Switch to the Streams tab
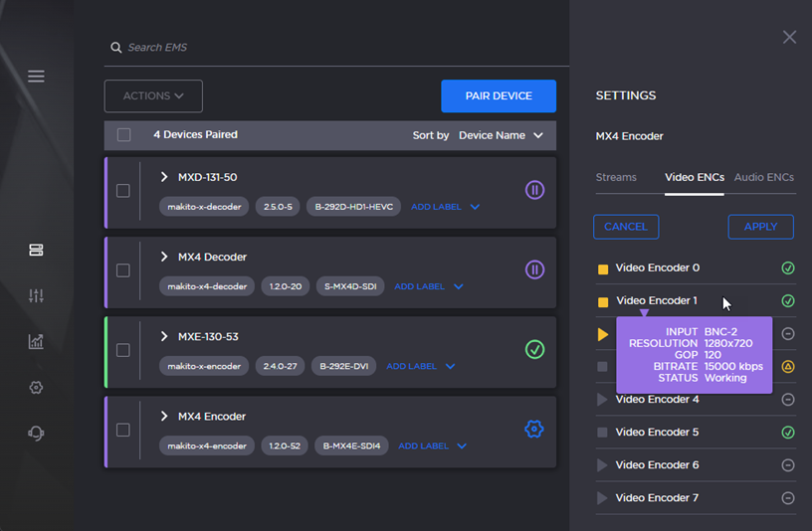The image size is (812, 531). click(x=616, y=177)
